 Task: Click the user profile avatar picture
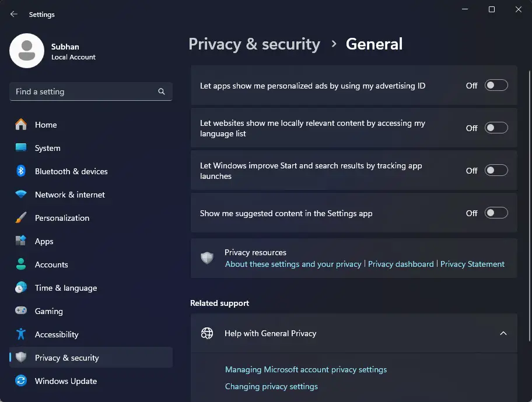[27, 51]
